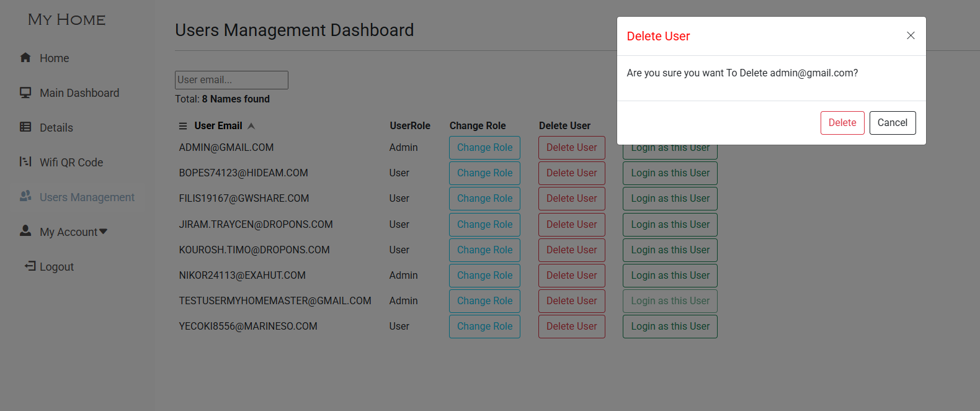Click the Logout arrow icon
The height and width of the screenshot is (411, 980).
pos(30,266)
